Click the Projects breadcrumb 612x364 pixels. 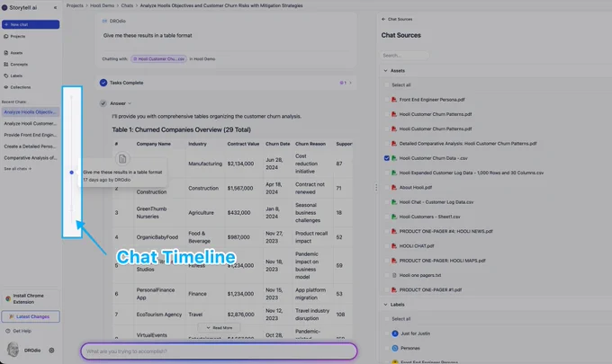75,5
